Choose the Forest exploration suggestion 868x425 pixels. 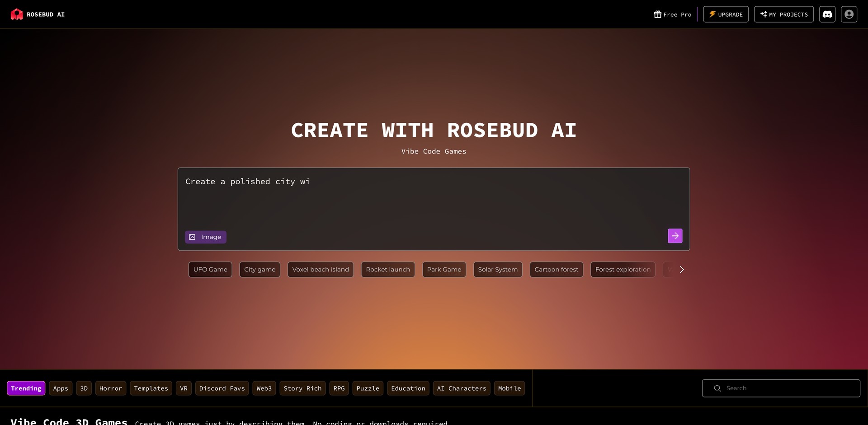click(623, 270)
